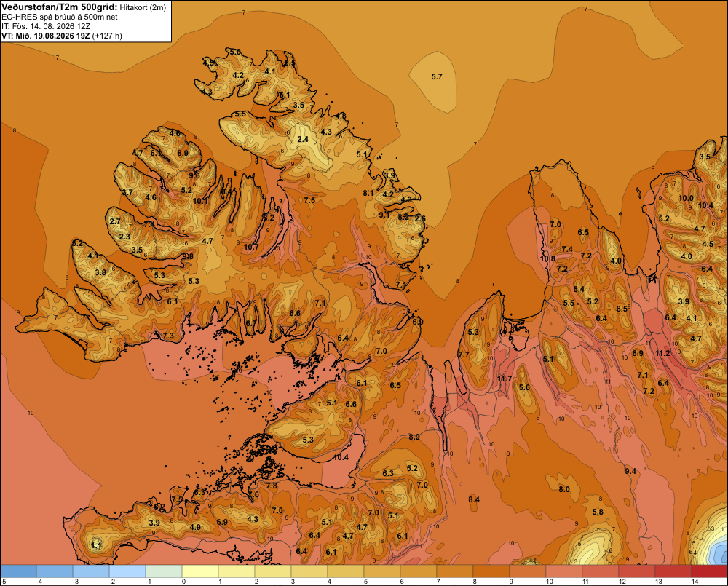Click the 11.2 temperature reading

click(662, 353)
